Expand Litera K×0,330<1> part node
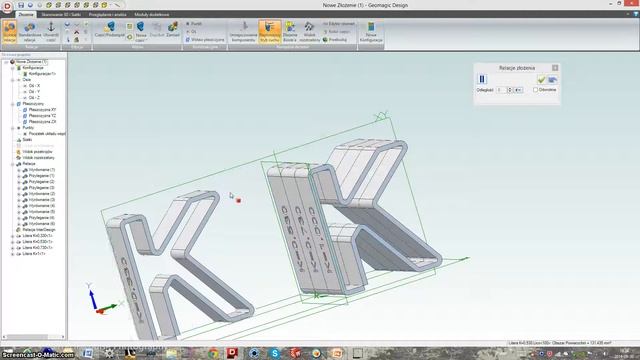This screenshot has width=640, height=360. (x=13, y=236)
